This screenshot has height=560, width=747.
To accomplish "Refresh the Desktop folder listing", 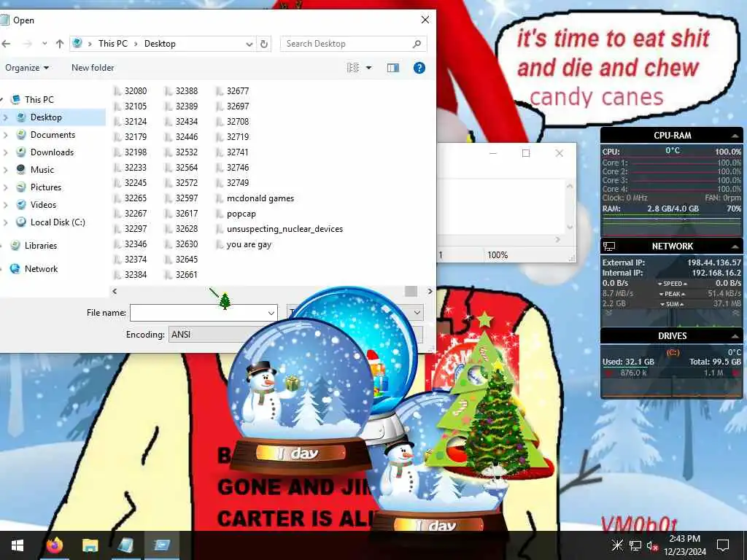I will (x=264, y=44).
